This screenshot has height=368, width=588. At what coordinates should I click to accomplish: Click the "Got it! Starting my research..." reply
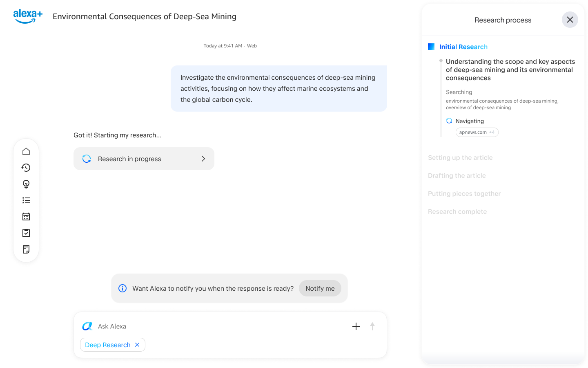pyautogui.click(x=118, y=135)
